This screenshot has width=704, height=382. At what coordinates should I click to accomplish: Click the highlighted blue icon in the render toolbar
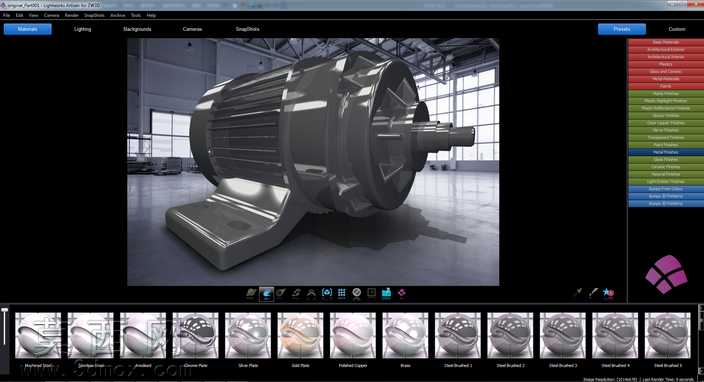pos(266,294)
